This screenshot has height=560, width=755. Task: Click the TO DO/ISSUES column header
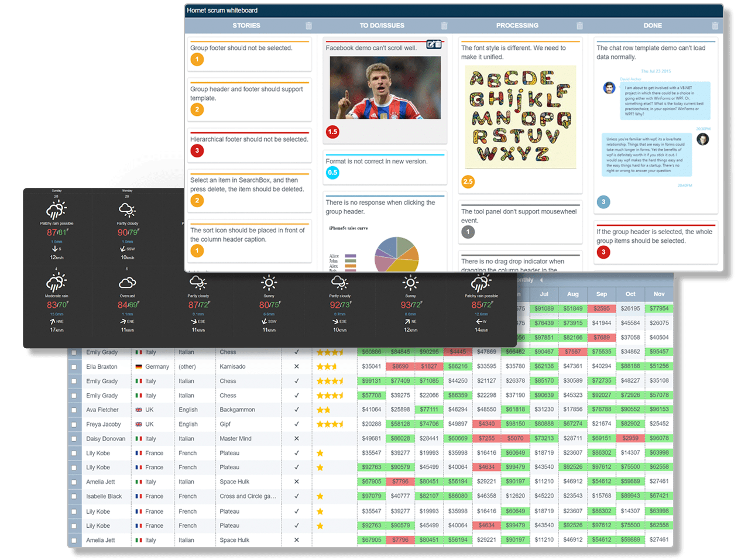pos(382,26)
